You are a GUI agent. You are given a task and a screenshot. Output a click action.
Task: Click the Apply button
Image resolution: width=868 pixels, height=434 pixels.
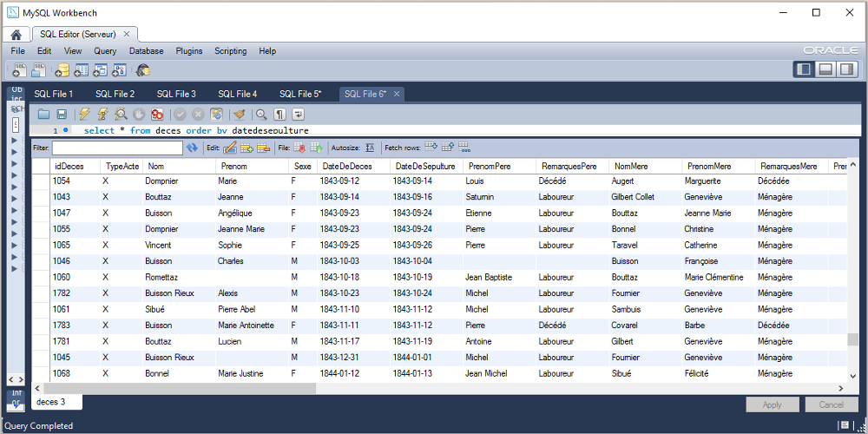click(x=772, y=404)
